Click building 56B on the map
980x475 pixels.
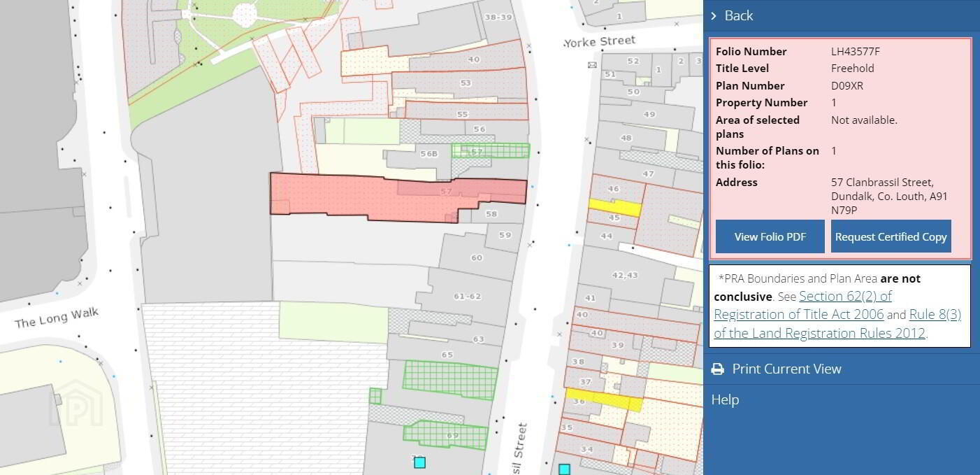427,154
